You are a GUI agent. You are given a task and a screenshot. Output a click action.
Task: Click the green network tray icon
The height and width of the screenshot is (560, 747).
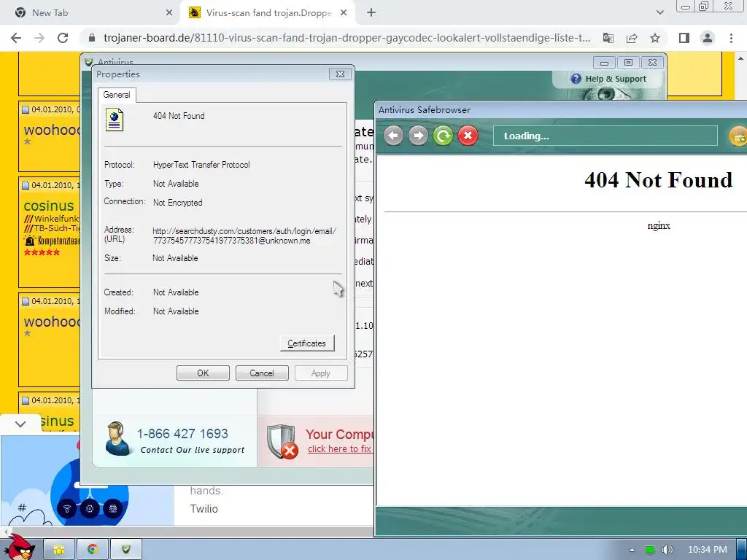(x=650, y=550)
